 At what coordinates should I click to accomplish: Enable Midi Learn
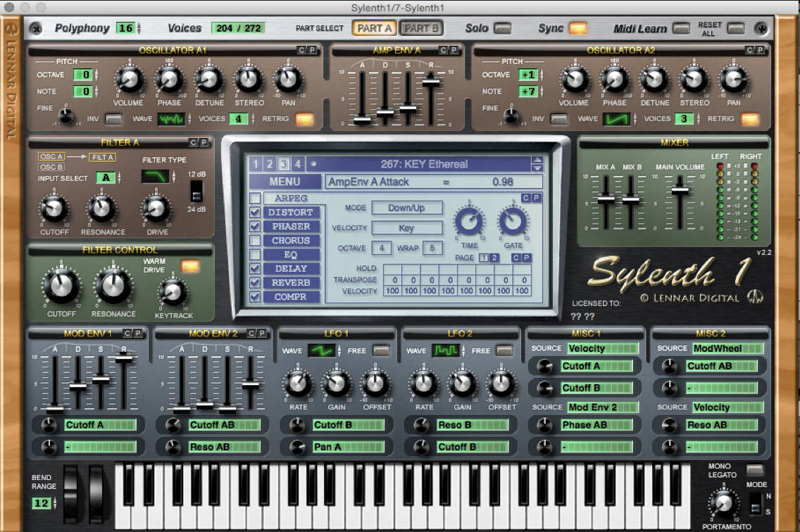pyautogui.click(x=681, y=28)
